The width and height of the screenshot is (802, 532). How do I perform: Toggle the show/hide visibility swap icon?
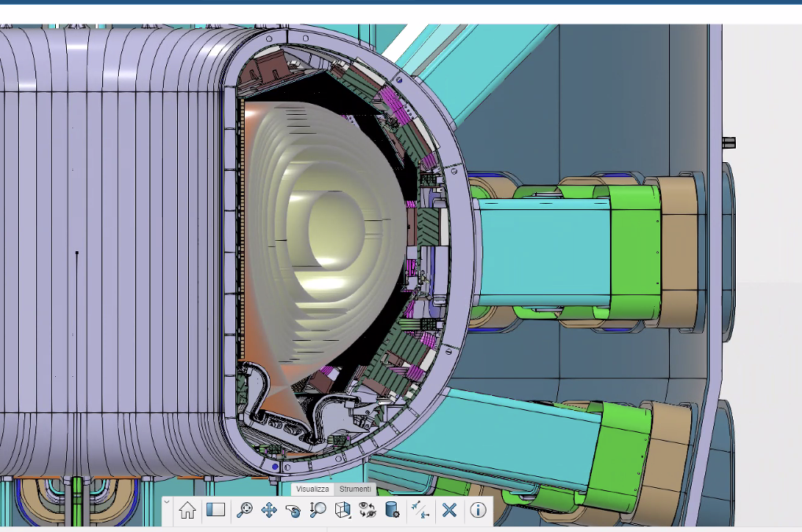(x=367, y=510)
